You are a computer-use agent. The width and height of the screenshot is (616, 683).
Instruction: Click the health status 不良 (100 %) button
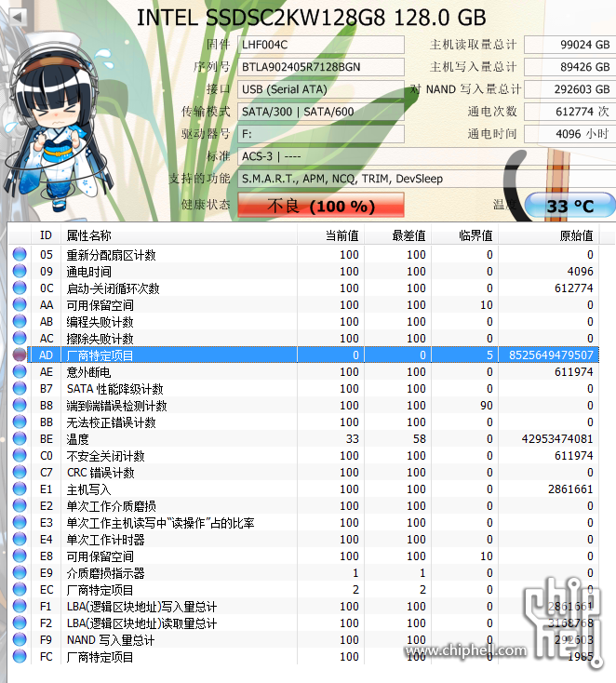pos(321,205)
